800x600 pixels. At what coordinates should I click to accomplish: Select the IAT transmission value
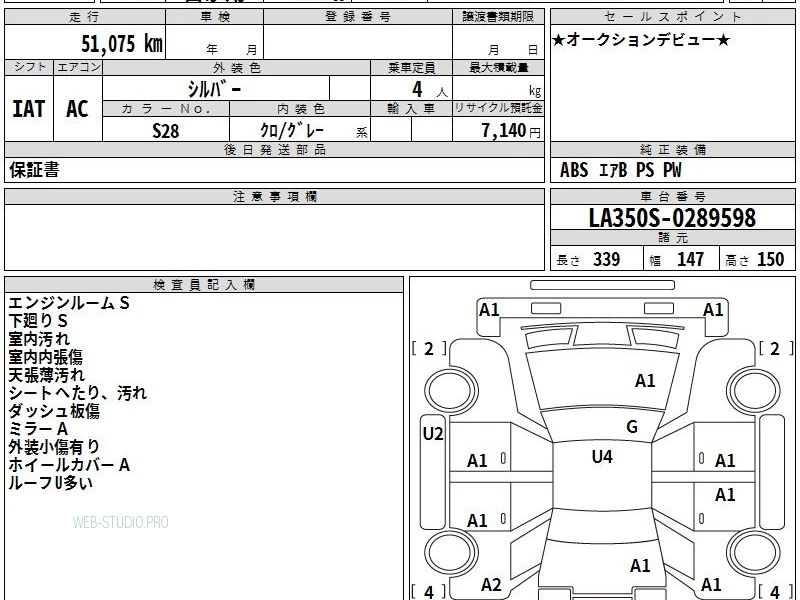coord(29,109)
